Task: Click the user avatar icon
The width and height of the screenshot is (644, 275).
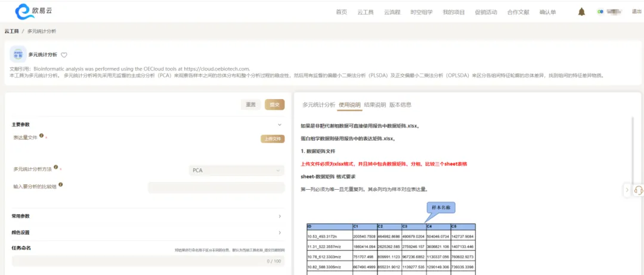Action: coord(600,12)
